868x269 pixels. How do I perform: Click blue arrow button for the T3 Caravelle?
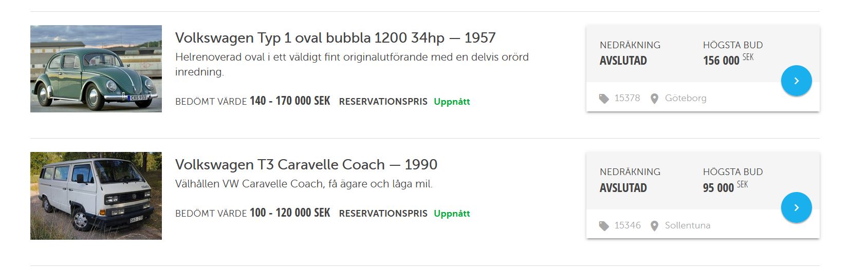796,207
